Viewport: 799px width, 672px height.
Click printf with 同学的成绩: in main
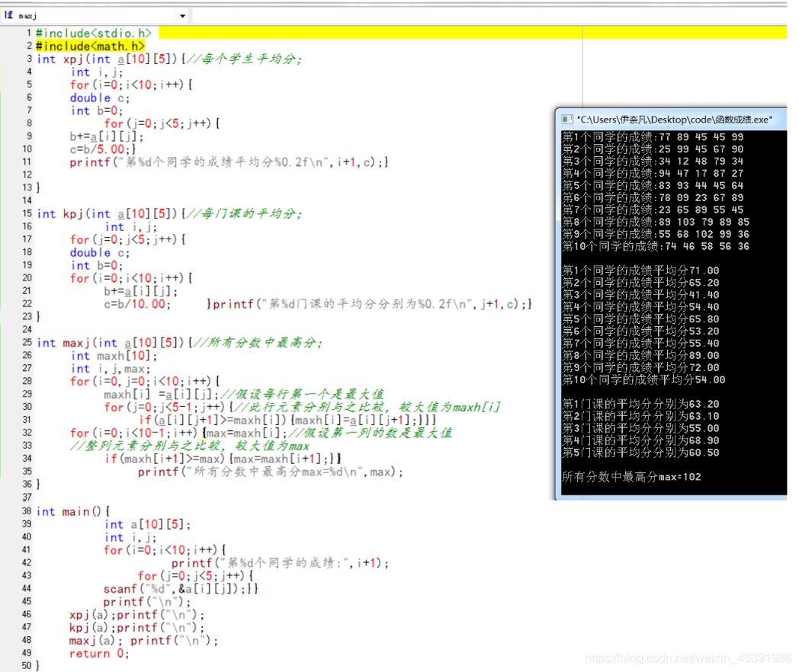(280, 563)
